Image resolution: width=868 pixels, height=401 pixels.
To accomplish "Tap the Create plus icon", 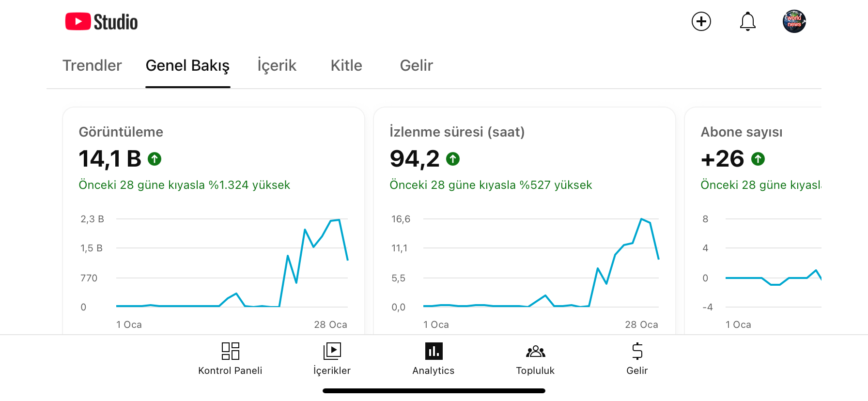I will (701, 21).
